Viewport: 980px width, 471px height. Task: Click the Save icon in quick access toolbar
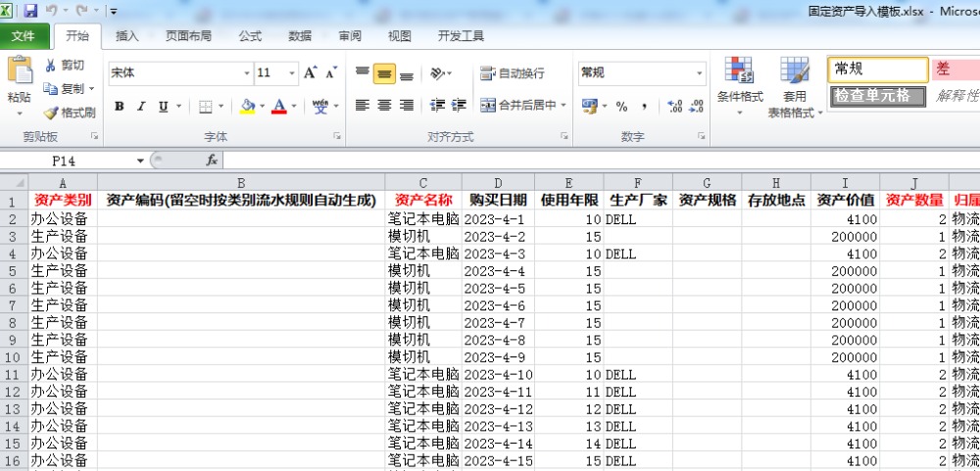click(x=30, y=11)
